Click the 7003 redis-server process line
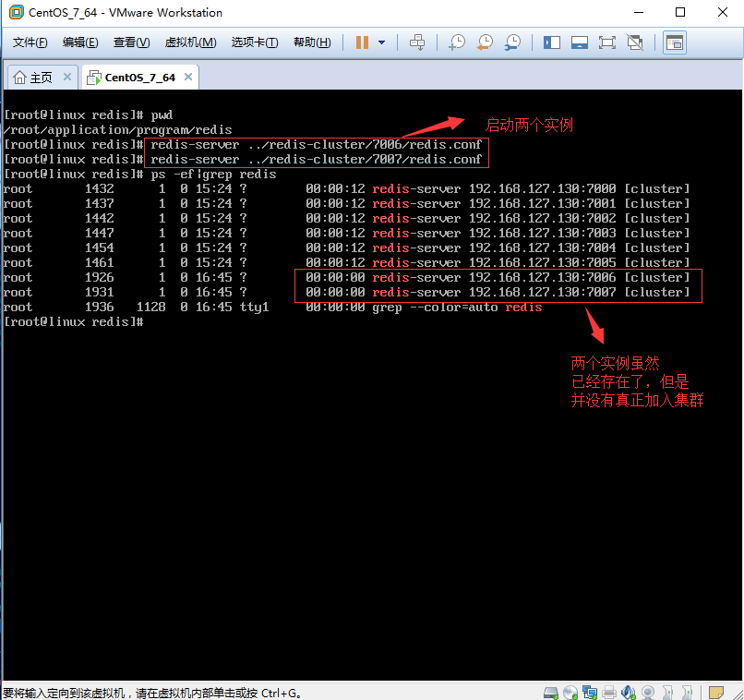744x700 pixels. coord(346,233)
